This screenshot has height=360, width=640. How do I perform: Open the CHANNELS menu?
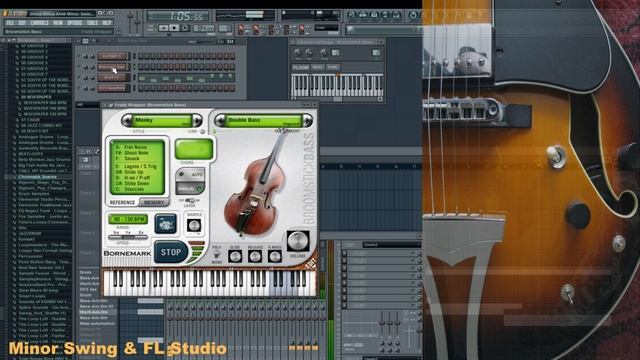point(40,23)
